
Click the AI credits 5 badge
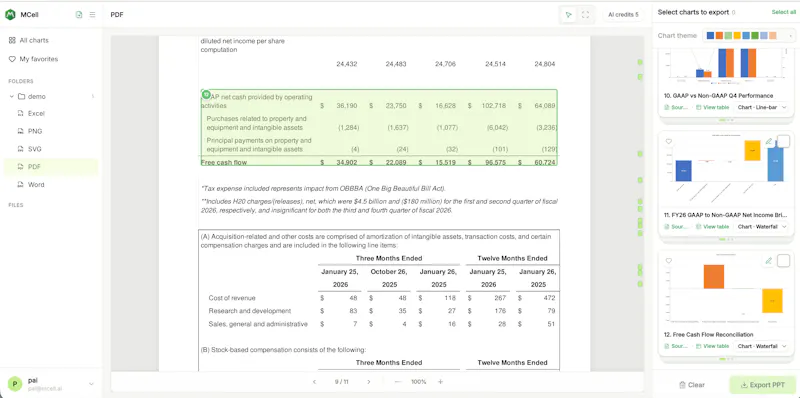623,15
